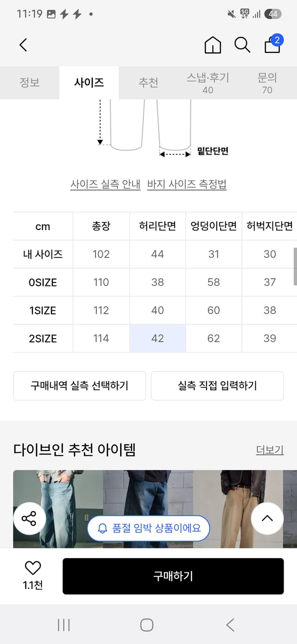Open the 문의 tab with 70 inquiries

click(267, 82)
